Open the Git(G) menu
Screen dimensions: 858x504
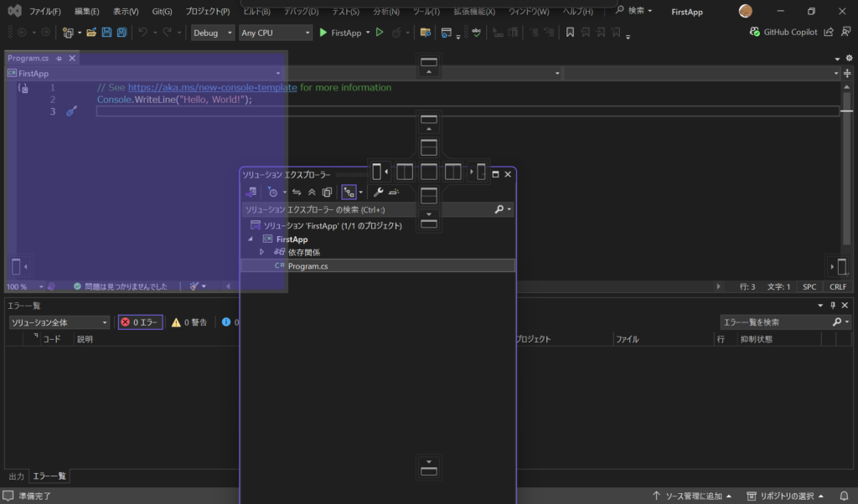point(162,11)
